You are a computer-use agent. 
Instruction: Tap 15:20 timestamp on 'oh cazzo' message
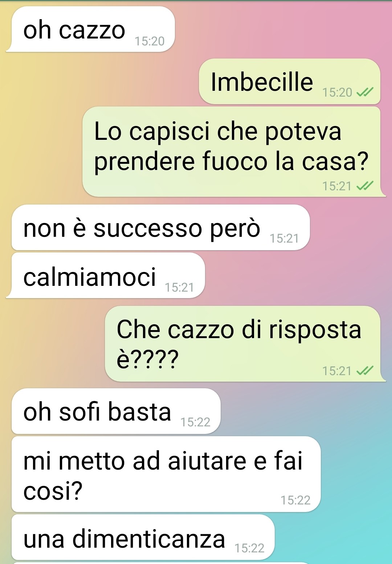tap(150, 41)
